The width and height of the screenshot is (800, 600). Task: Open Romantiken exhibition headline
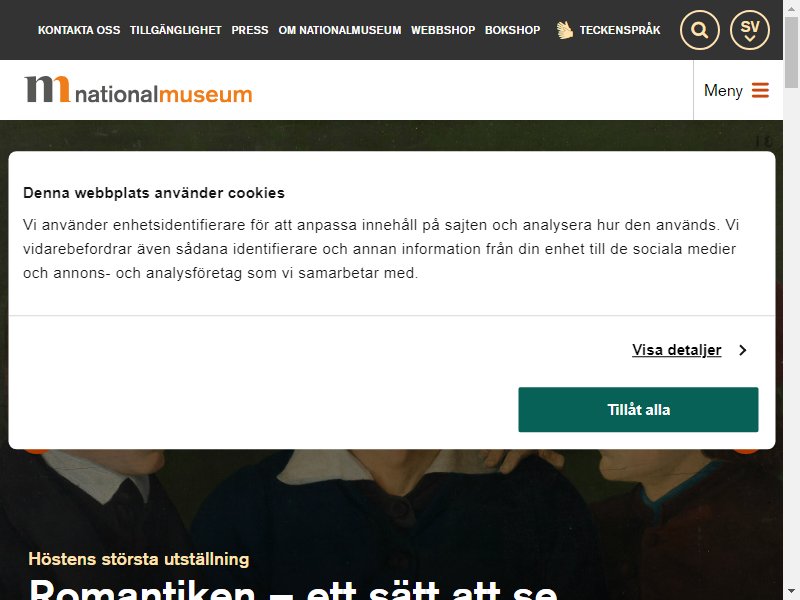point(293,589)
